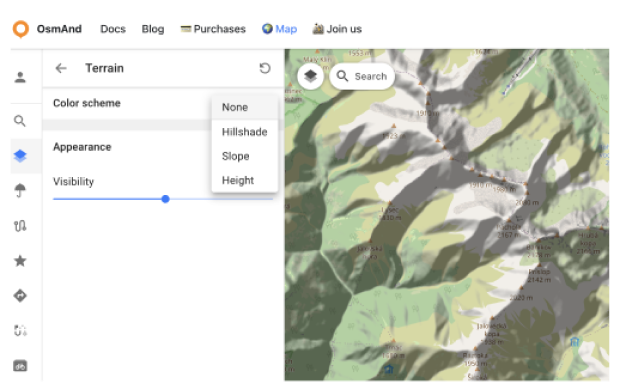The width and height of the screenshot is (620, 390).
Task: Reset terrain settings with the refresh icon
Action: pos(265,68)
